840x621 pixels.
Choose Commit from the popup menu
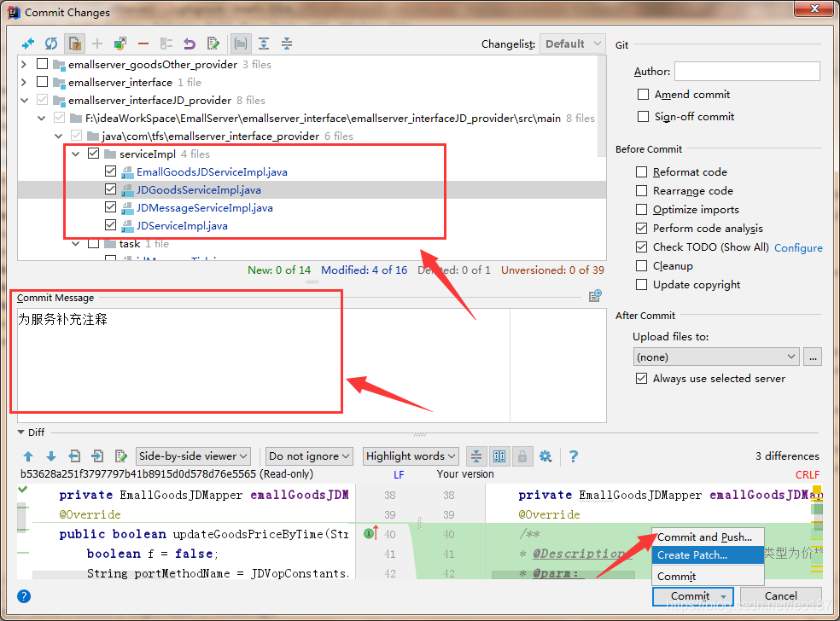pyautogui.click(x=707, y=576)
